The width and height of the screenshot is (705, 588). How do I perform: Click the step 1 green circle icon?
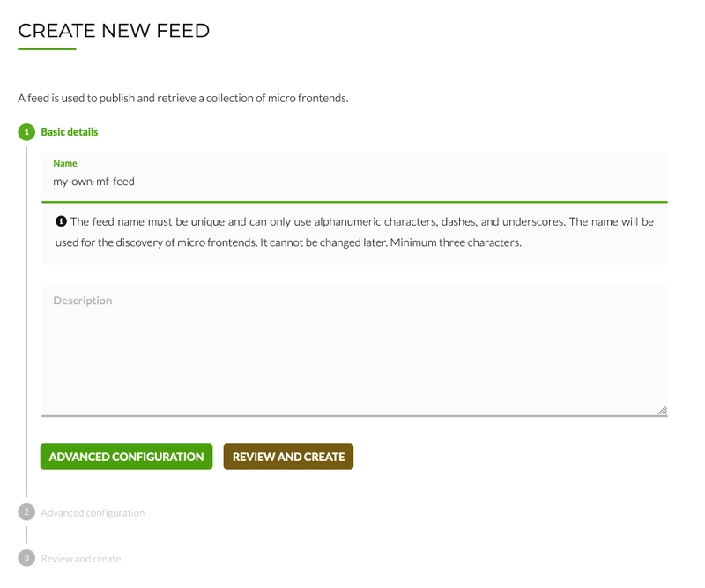pos(26,132)
